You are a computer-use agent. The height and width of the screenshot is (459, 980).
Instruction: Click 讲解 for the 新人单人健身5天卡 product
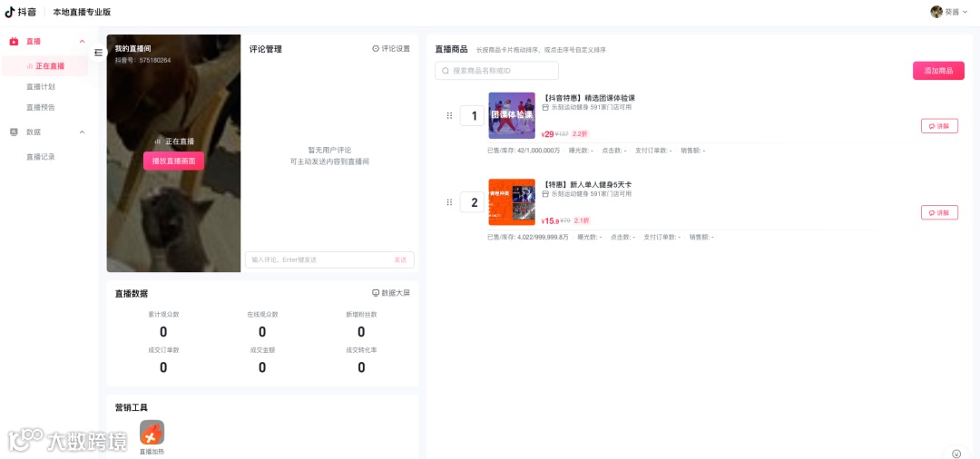(939, 212)
